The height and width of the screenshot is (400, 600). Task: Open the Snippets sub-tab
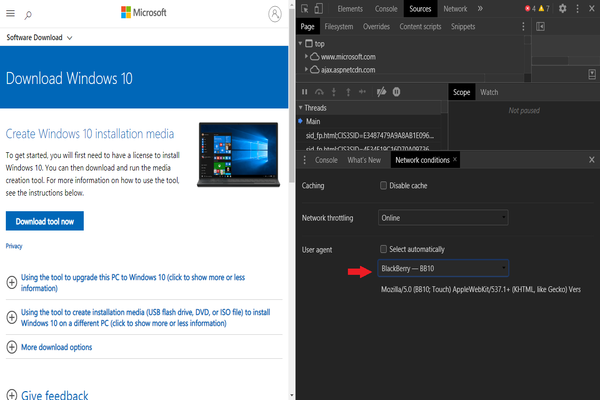click(x=463, y=26)
